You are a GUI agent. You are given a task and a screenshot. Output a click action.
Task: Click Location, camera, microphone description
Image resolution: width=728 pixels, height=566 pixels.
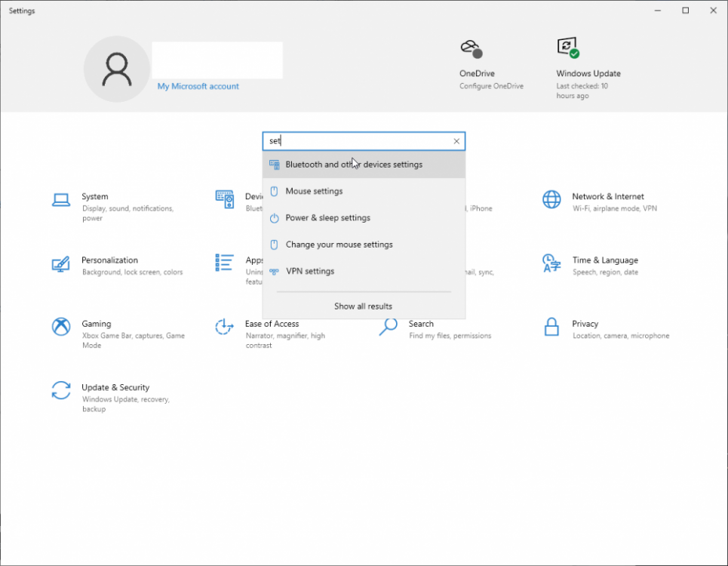(x=621, y=336)
